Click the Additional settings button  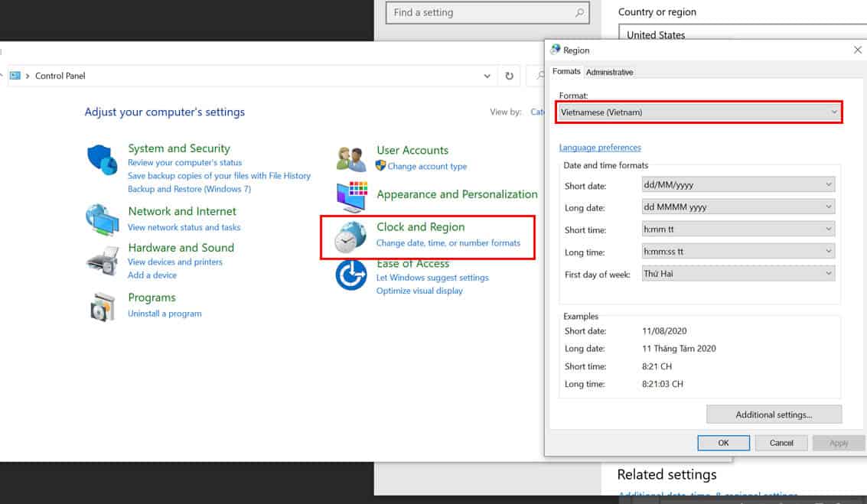click(773, 415)
